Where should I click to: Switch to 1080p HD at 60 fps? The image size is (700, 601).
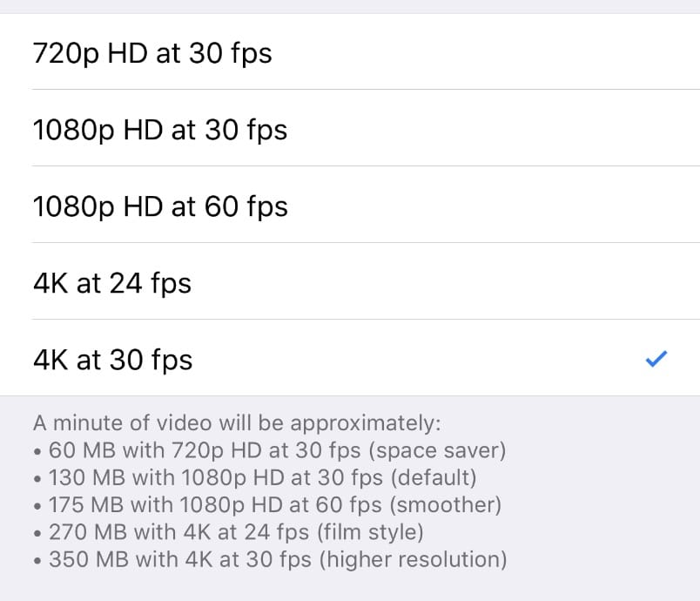160,206
